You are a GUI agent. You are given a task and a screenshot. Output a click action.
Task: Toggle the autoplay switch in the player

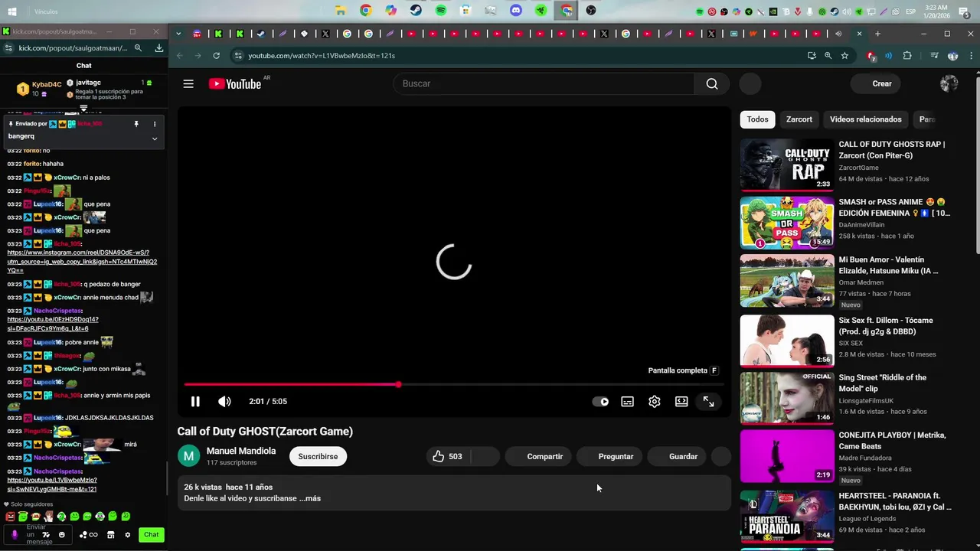pyautogui.click(x=601, y=402)
